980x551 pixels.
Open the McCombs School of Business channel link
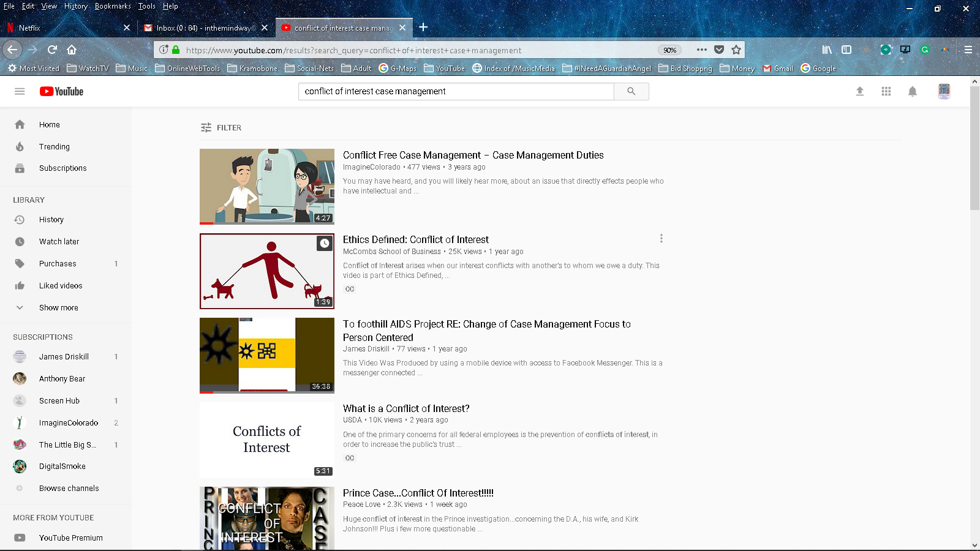point(392,252)
